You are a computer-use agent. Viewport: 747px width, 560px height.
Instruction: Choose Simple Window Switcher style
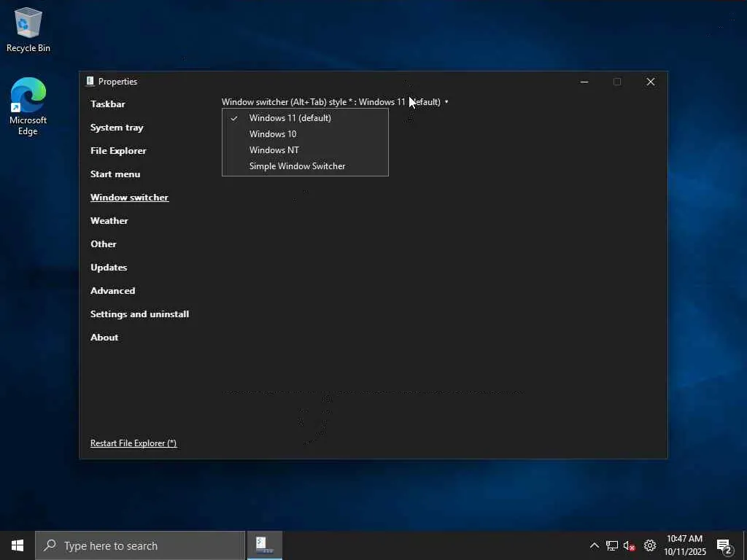point(305,166)
